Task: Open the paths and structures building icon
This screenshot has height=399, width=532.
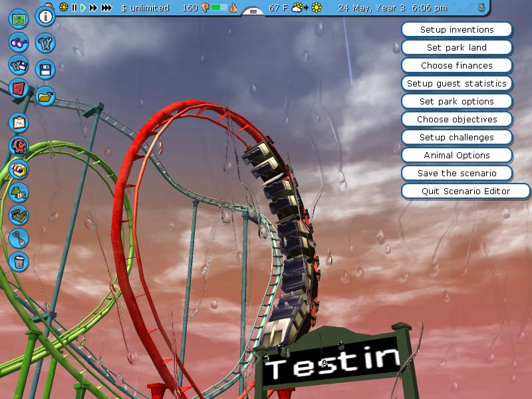Action: tap(19, 215)
